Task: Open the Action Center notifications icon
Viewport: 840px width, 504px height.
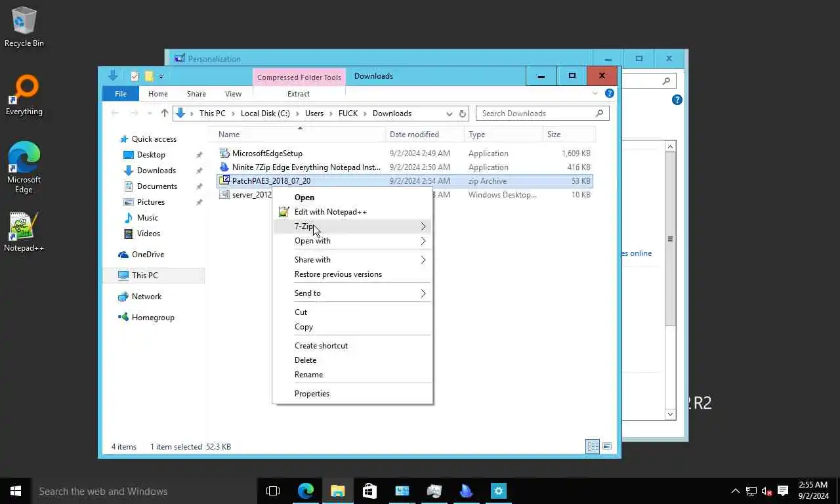Action: [x=783, y=491]
